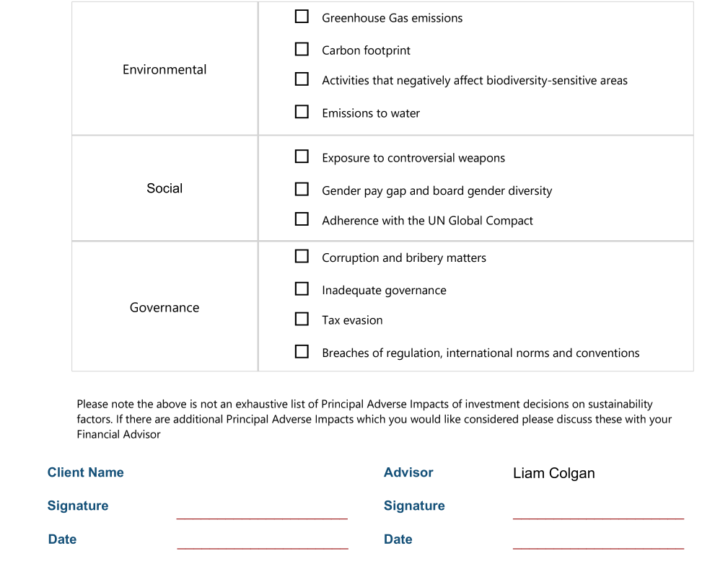Enable the Tax evasion checkbox
The height and width of the screenshot is (569, 728).
(x=302, y=319)
